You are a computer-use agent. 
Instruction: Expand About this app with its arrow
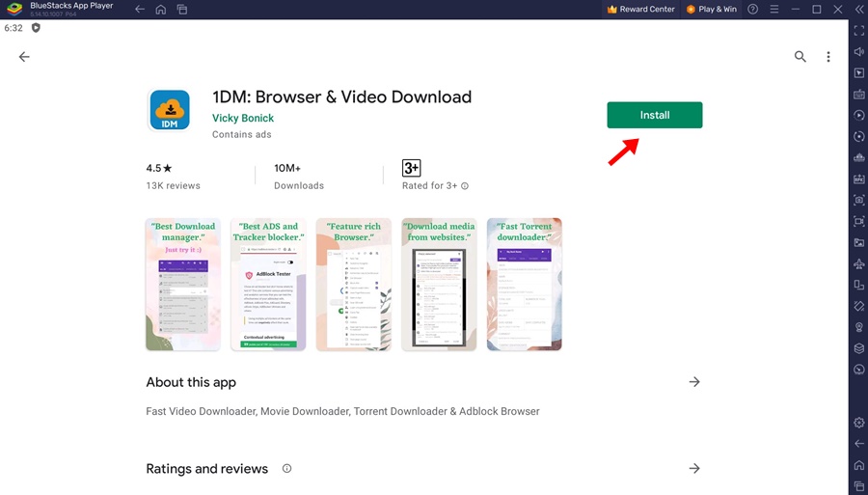tap(694, 382)
